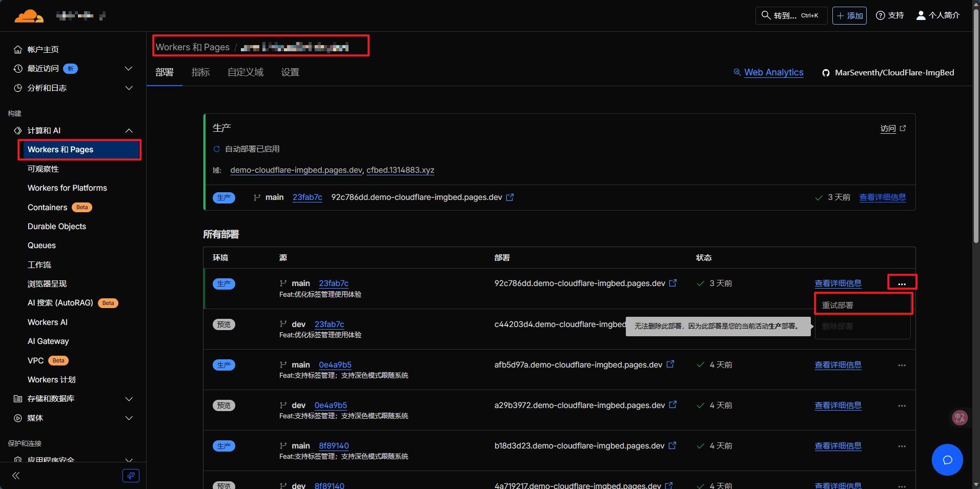Click the 支持 help icon
This screenshot has height=489, width=980.
[890, 15]
